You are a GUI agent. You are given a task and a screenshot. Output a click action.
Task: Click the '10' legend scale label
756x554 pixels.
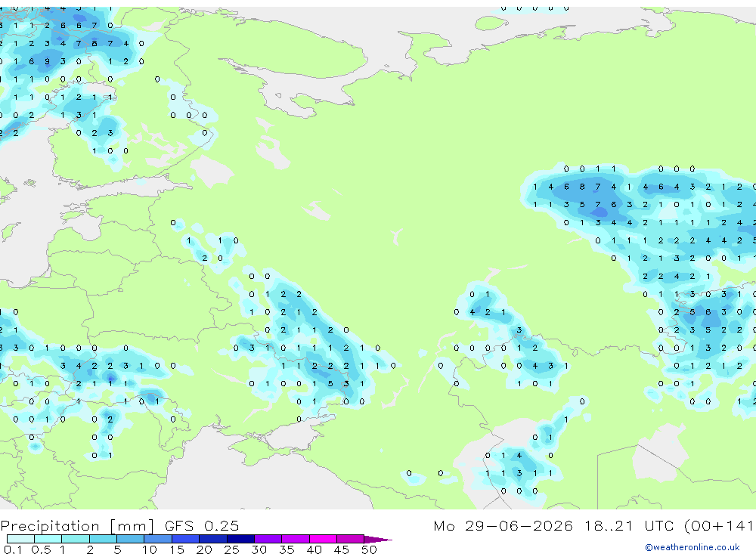click(x=150, y=549)
